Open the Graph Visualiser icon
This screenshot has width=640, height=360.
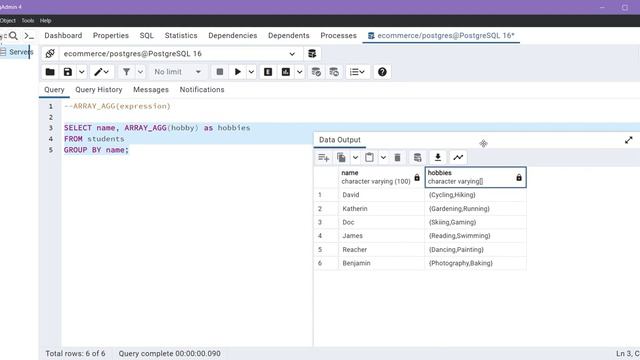click(458, 158)
